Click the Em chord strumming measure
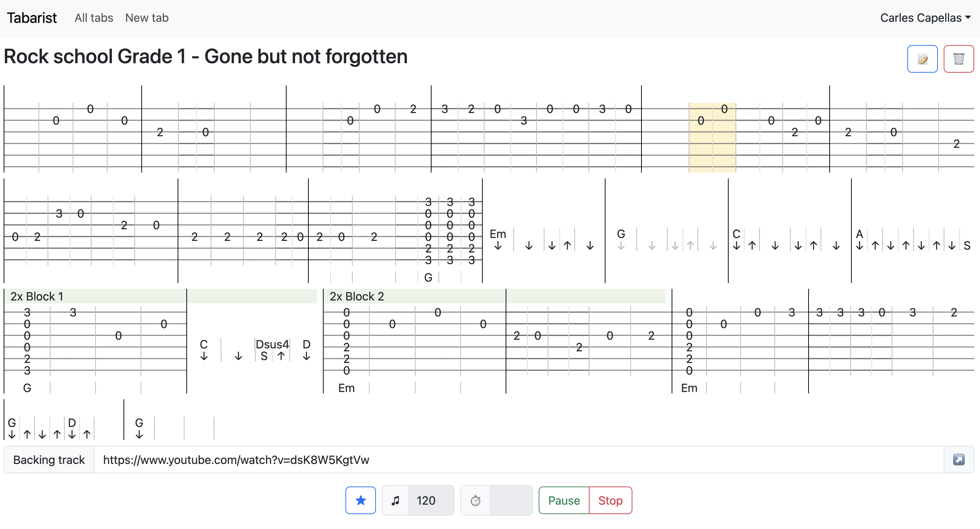This screenshot has width=980, height=529. click(x=544, y=239)
